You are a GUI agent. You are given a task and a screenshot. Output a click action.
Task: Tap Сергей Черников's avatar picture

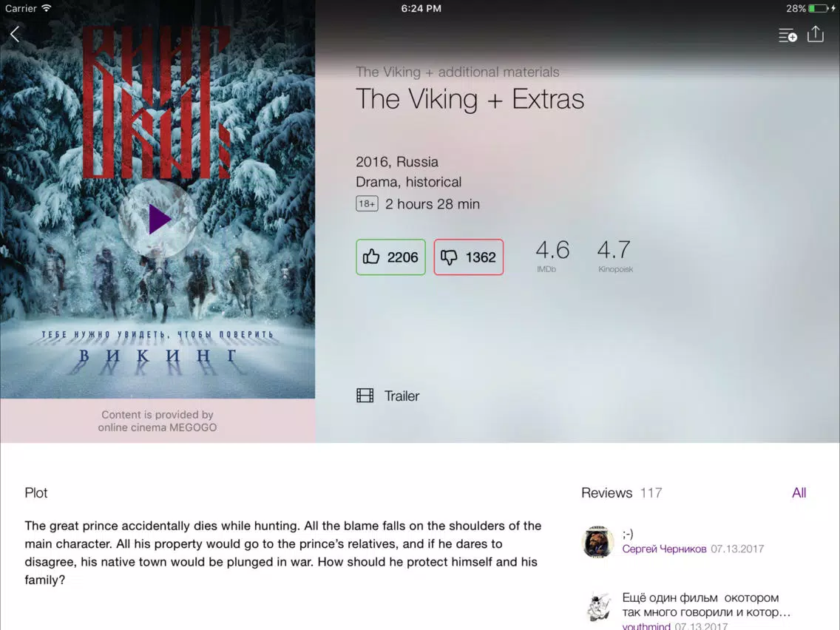pyautogui.click(x=598, y=541)
